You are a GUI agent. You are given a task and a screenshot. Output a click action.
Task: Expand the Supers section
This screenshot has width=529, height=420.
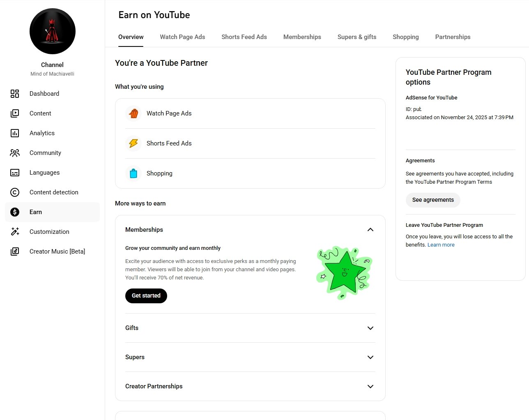tap(370, 357)
